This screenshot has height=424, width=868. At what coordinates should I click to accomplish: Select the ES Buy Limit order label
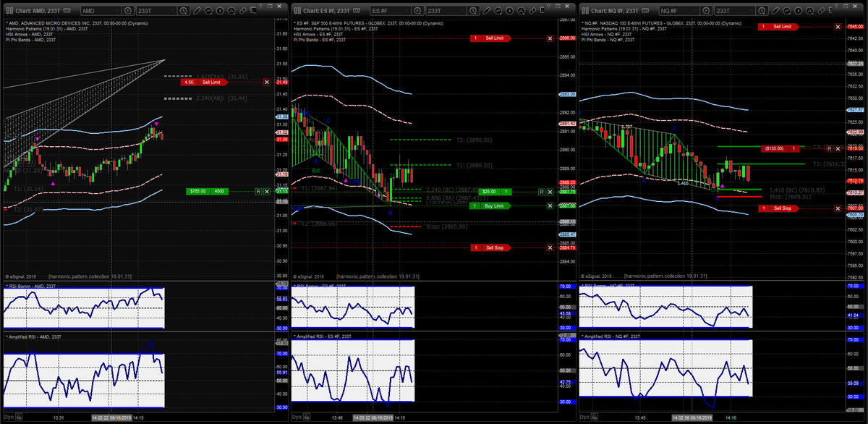[490, 206]
